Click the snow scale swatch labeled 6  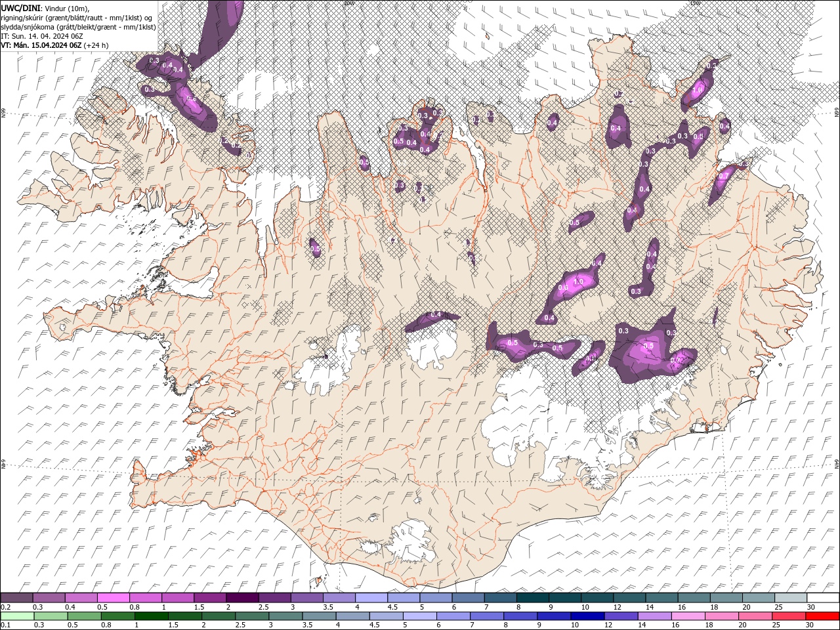click(x=467, y=598)
